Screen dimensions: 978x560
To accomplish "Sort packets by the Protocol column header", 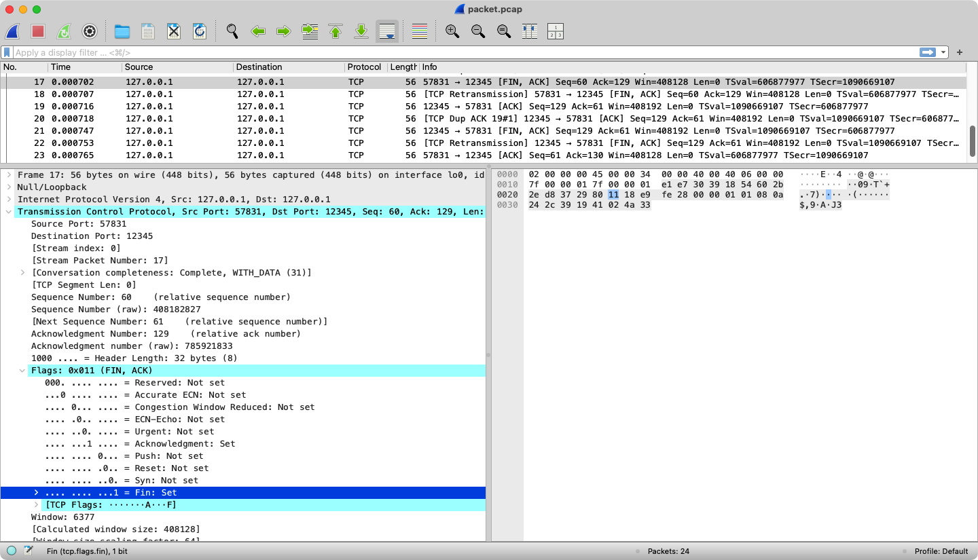I will point(364,67).
